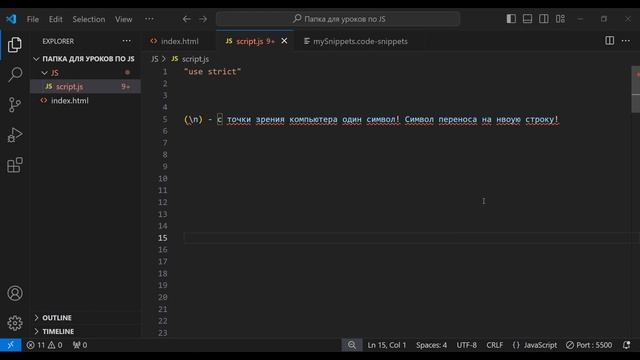Click the ports forwarded status item
The height and width of the screenshot is (360, 640).
point(80,345)
